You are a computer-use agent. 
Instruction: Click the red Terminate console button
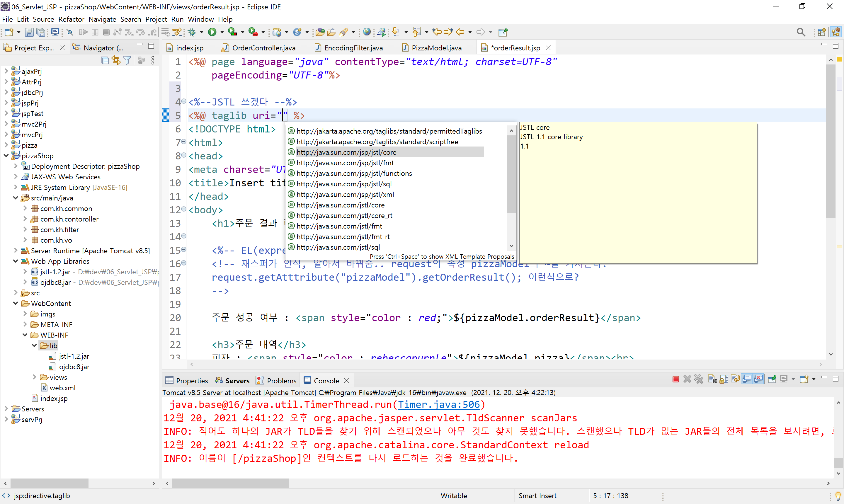[x=675, y=379]
